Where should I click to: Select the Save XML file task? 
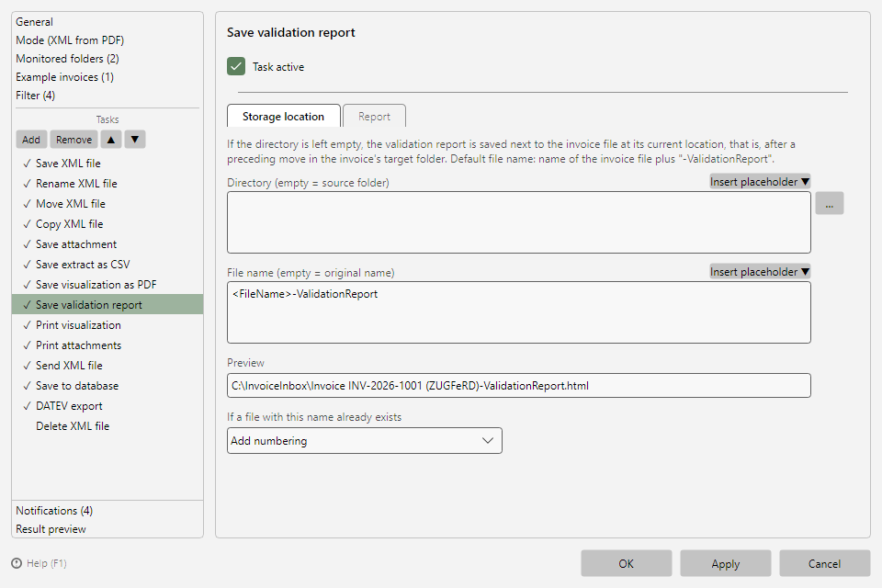[x=107, y=164]
